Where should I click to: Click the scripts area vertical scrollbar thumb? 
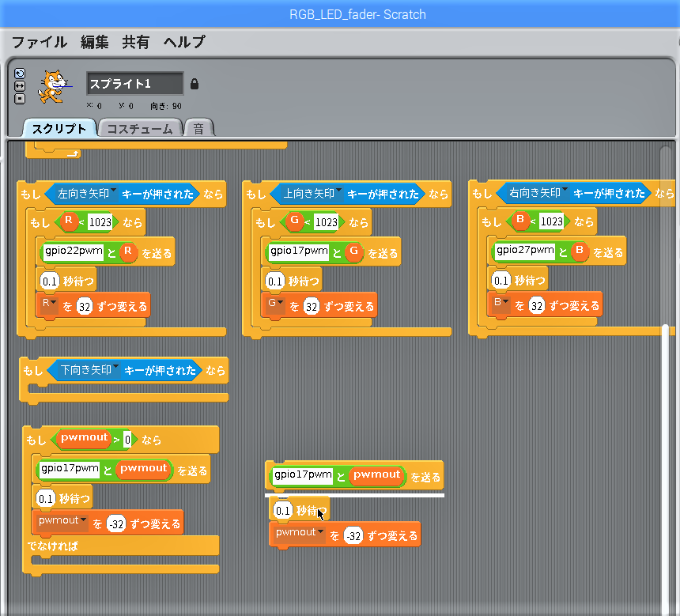point(666,468)
